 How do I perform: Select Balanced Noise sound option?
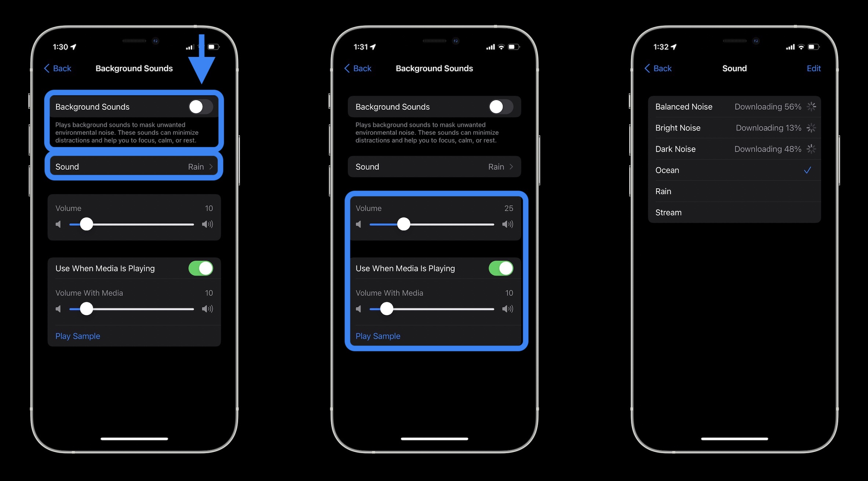tap(684, 106)
